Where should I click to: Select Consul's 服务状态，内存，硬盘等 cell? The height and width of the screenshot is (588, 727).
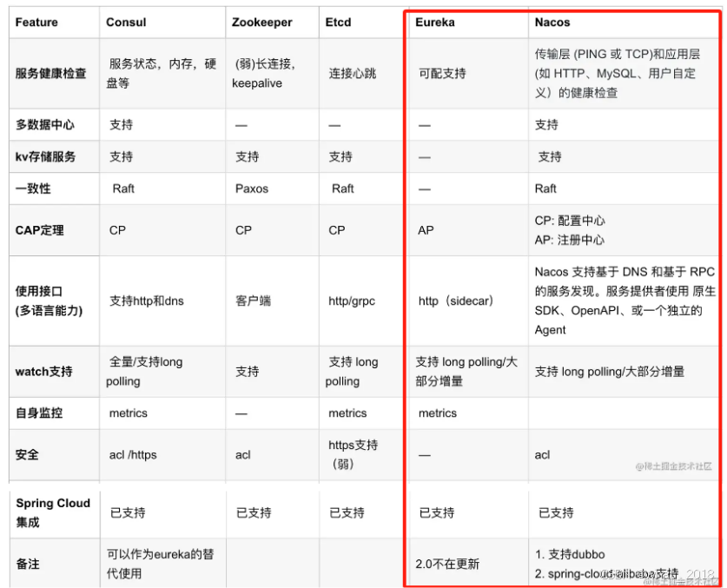(x=161, y=73)
